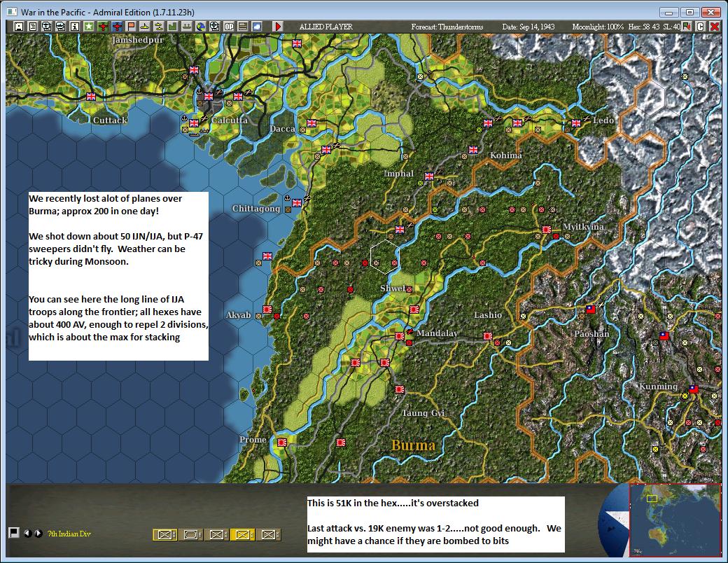Click the Japanese flag base at Akyab

coord(267,309)
